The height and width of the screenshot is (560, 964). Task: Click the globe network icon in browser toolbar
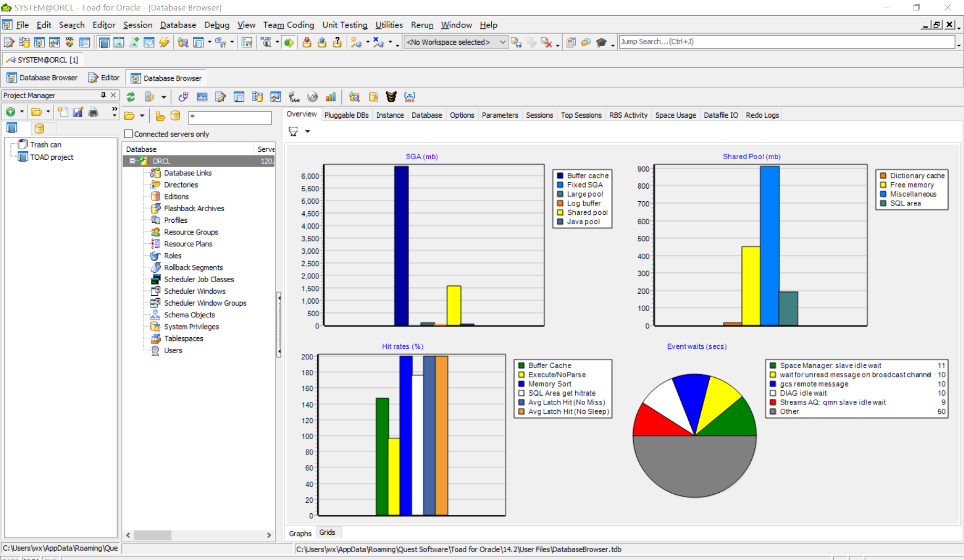tap(313, 97)
